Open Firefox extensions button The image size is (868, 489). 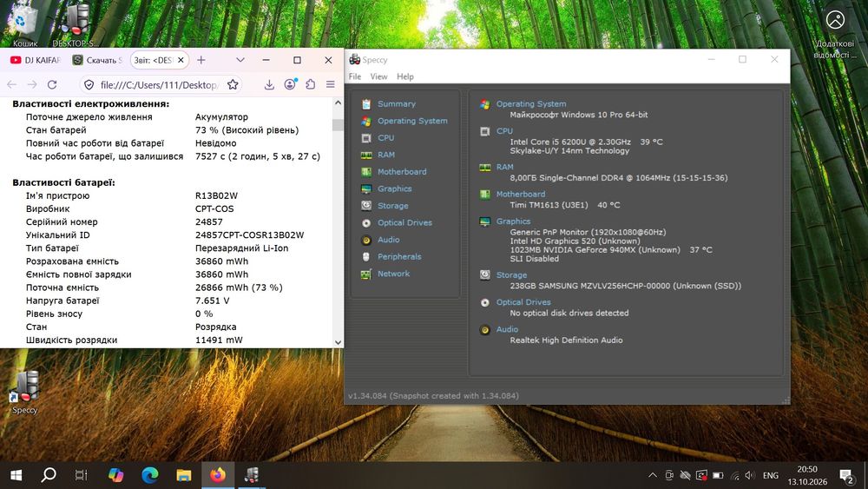[310, 84]
